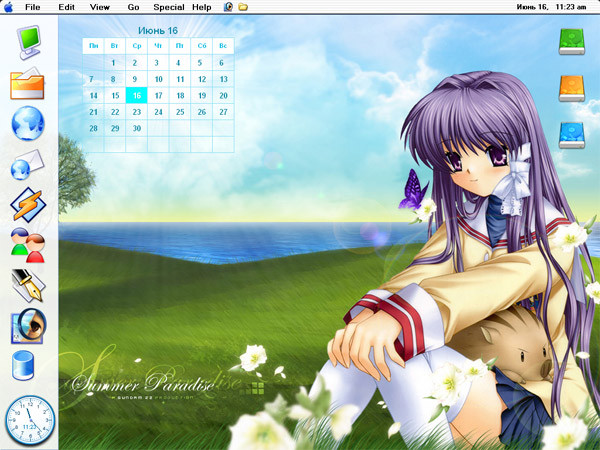This screenshot has height=450, width=600.
Task: Open the globe with envelope mail icon
Action: point(27,165)
